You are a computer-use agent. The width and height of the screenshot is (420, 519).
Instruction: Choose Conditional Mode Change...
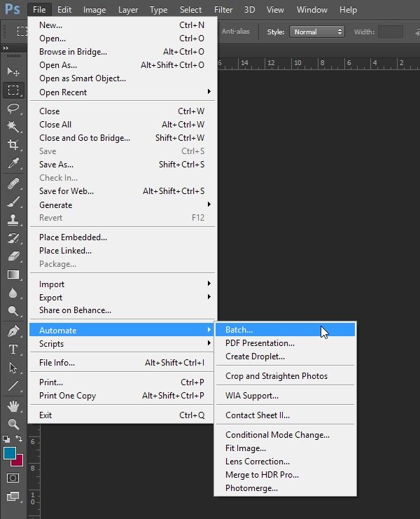[x=285, y=434]
